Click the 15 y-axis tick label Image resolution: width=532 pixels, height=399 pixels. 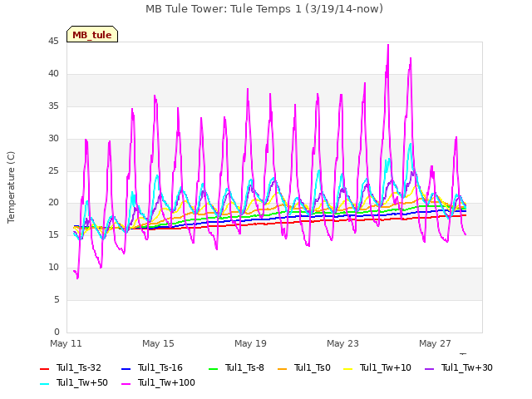pyautogui.click(x=53, y=234)
